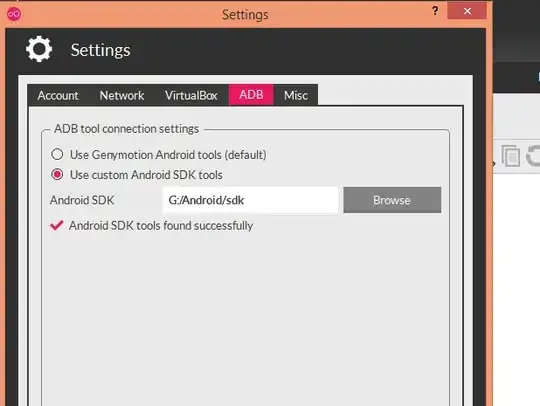
Task: Click the Settings heading text beside the gear
Action: click(101, 50)
